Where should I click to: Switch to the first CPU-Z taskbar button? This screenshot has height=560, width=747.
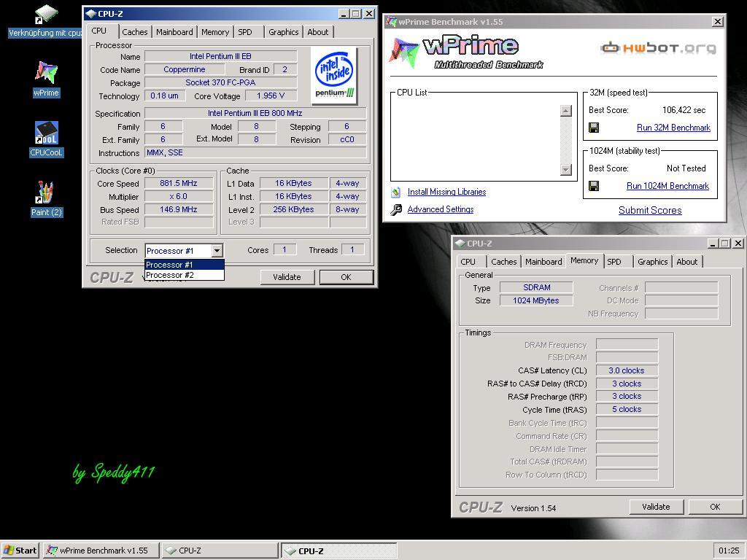pyautogui.click(x=220, y=551)
